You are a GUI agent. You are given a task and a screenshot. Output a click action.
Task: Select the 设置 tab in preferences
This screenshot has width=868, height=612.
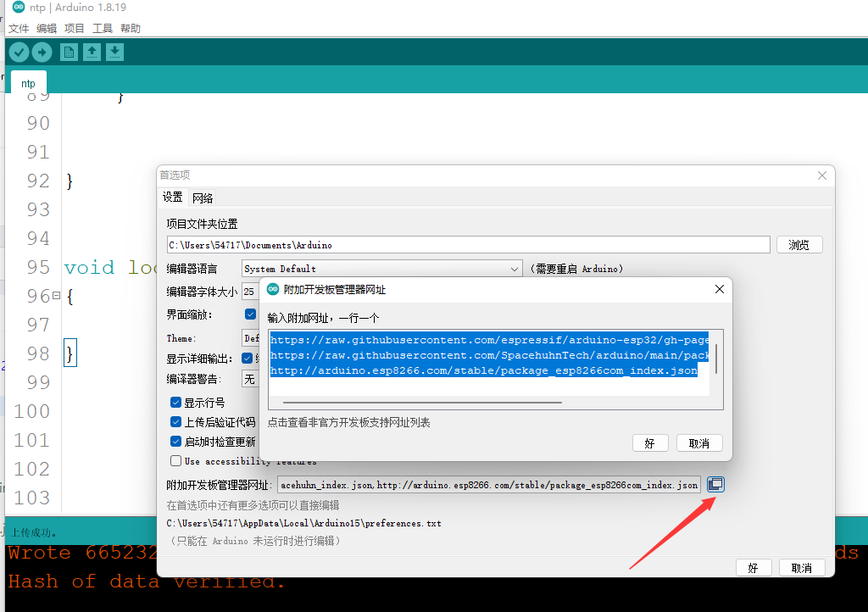tap(173, 197)
